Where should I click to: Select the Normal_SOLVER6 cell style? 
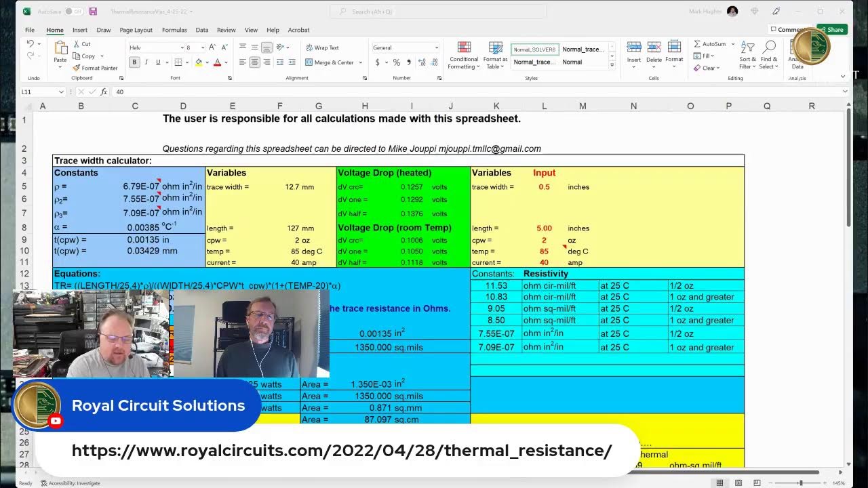pos(534,49)
